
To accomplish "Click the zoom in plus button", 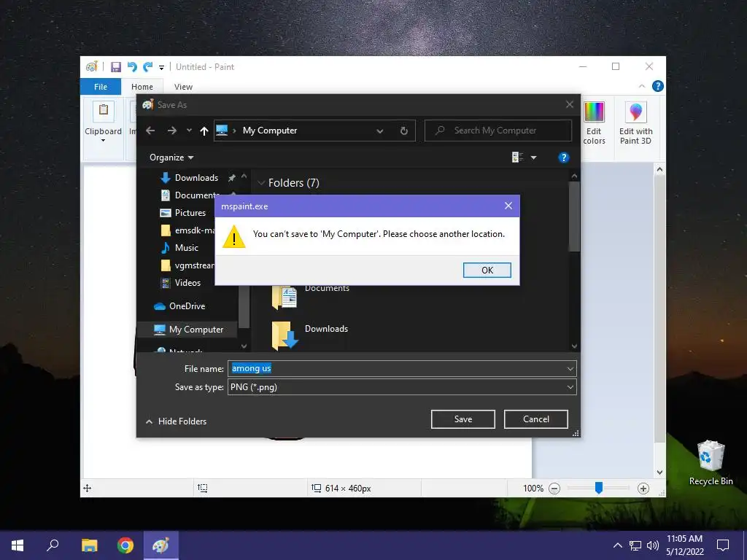I will point(643,488).
